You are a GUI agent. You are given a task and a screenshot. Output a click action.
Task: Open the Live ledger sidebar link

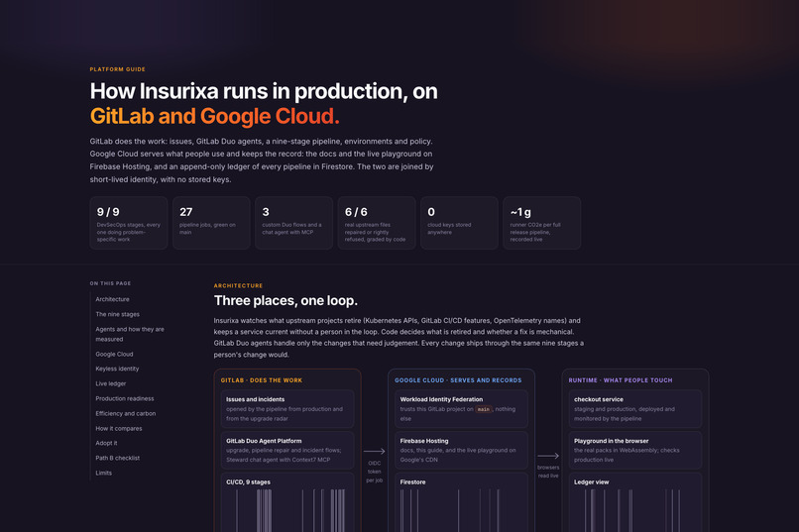tap(111, 383)
